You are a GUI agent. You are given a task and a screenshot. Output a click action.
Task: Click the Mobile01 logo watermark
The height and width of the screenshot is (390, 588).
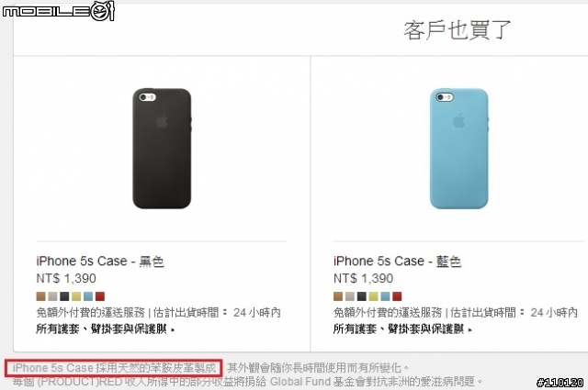click(x=58, y=11)
